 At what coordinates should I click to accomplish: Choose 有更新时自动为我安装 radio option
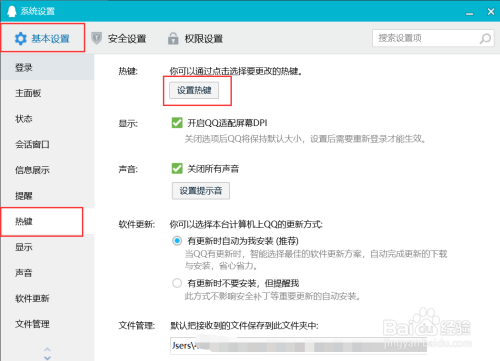(x=177, y=241)
